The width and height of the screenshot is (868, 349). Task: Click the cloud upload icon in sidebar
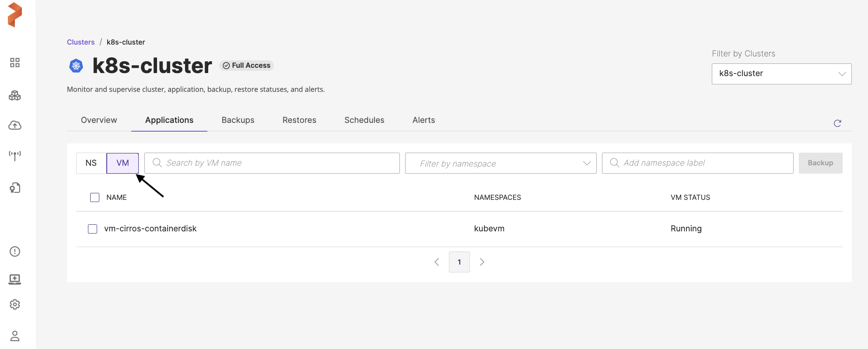pos(15,126)
